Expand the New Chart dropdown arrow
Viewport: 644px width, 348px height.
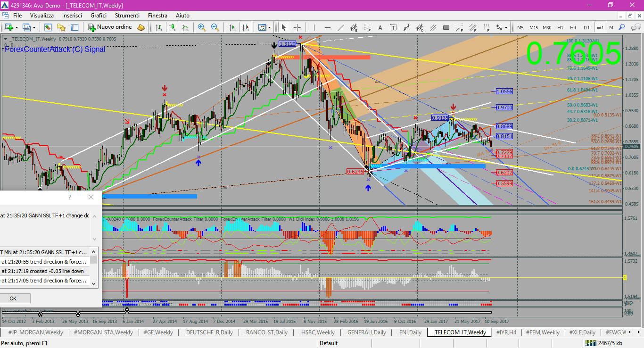[17, 27]
